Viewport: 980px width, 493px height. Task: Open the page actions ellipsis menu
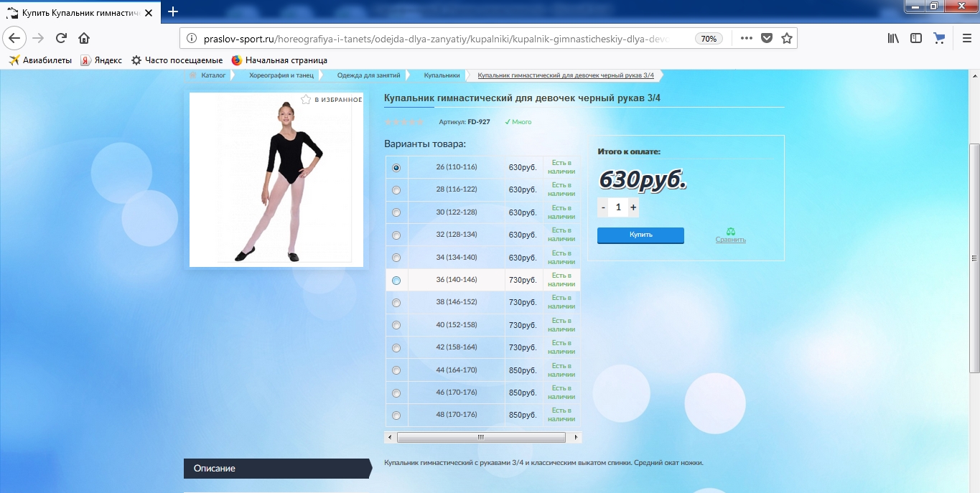point(746,38)
